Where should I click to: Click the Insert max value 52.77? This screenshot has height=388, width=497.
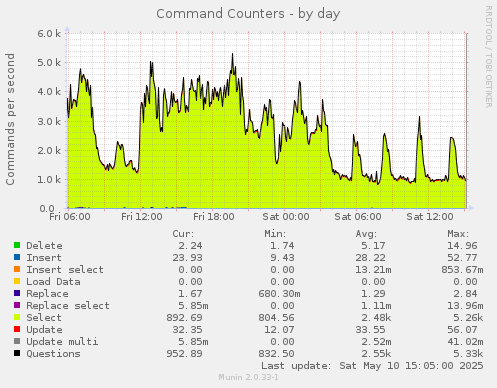point(462,258)
